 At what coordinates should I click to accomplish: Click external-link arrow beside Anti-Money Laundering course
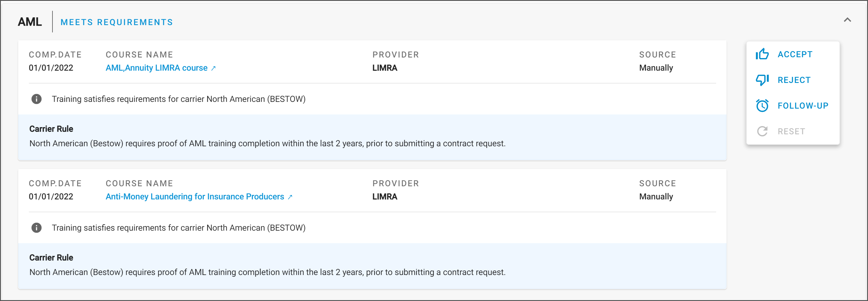coord(290,197)
